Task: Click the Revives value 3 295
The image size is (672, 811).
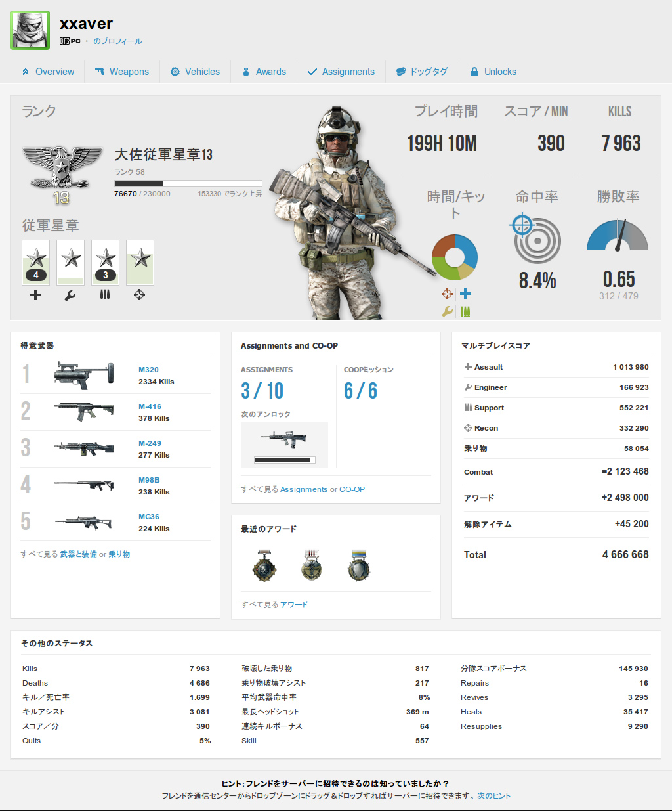Action: [638, 697]
